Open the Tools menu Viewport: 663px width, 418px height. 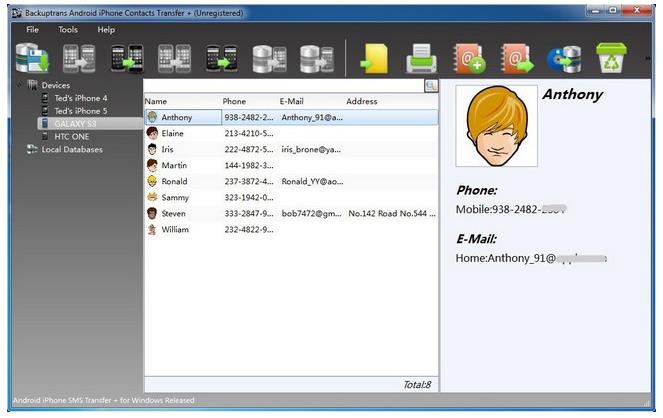[x=68, y=30]
